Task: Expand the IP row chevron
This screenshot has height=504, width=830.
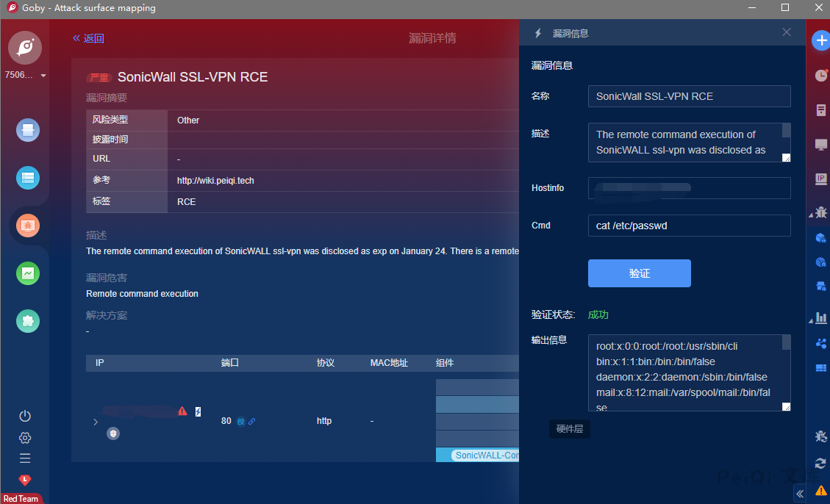Action: click(96, 422)
